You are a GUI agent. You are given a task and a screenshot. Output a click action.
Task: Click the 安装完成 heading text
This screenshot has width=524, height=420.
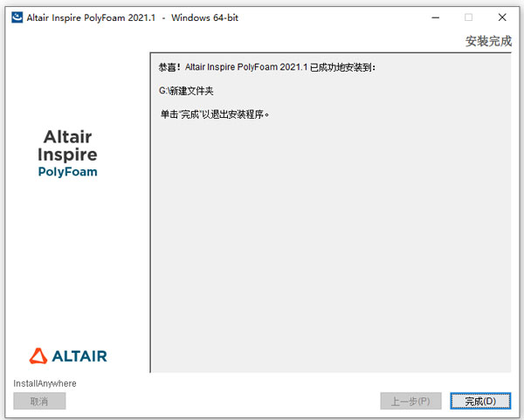click(488, 41)
